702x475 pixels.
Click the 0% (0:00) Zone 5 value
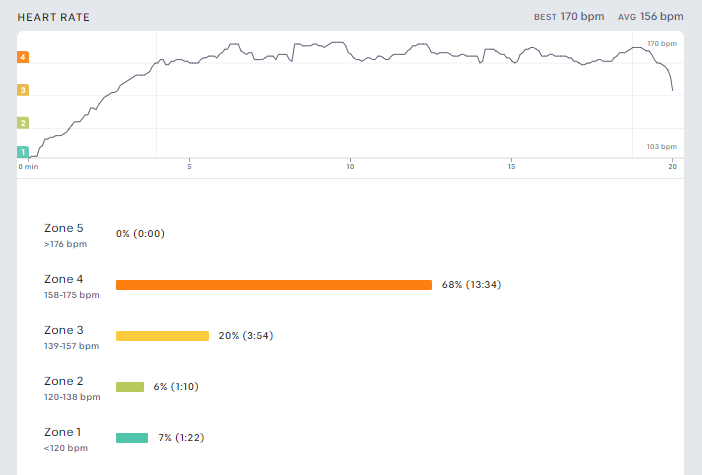coord(140,234)
